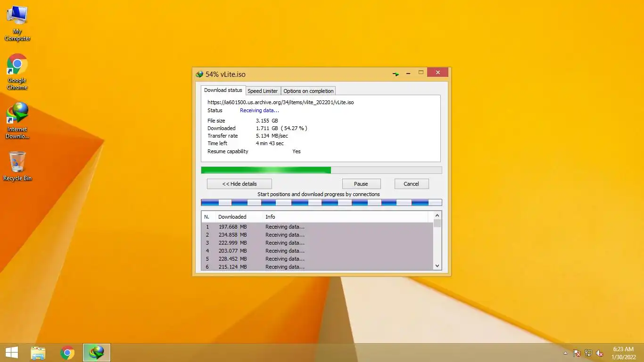Select connection row with 203.077 MB
This screenshot has height=362, width=644.
[317, 251]
